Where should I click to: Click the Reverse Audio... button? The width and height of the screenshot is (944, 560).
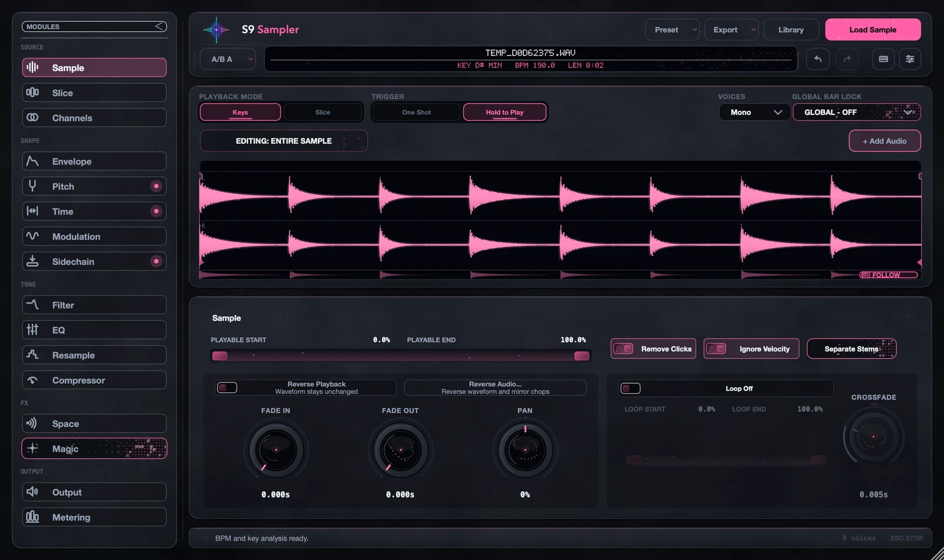click(x=495, y=387)
